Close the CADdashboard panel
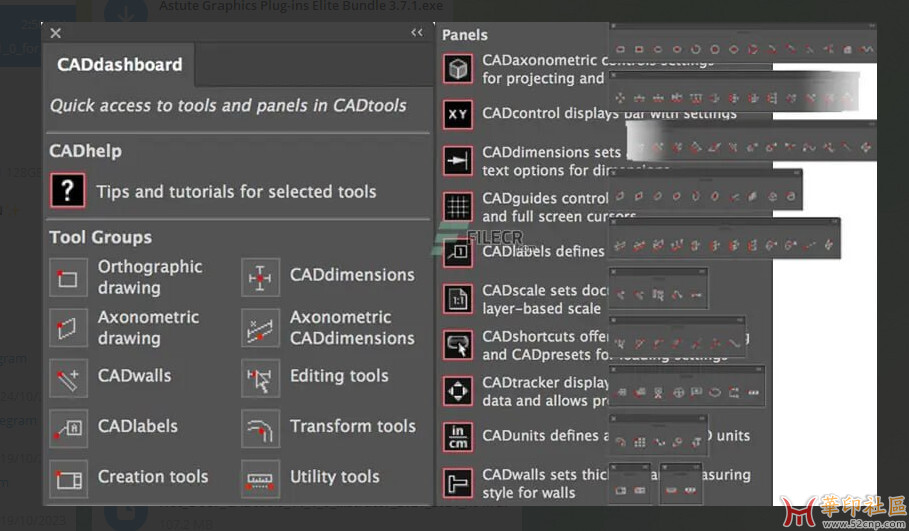The image size is (909, 531). (x=56, y=33)
